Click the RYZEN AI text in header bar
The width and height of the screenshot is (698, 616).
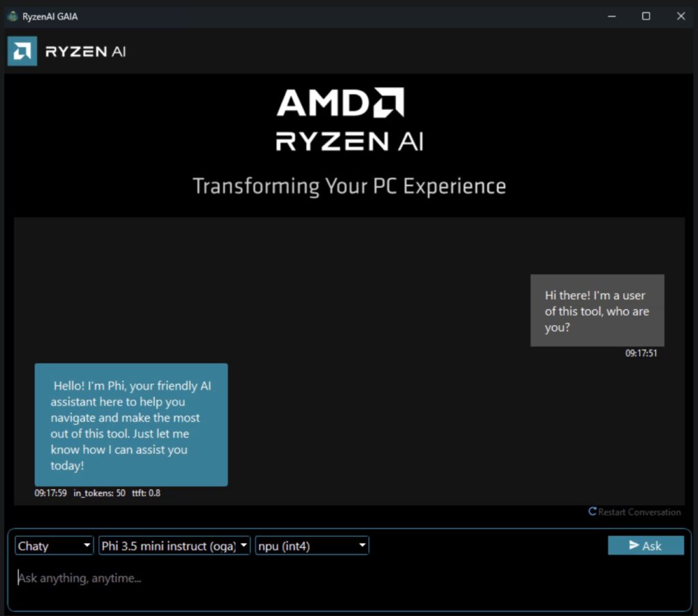[x=85, y=52]
